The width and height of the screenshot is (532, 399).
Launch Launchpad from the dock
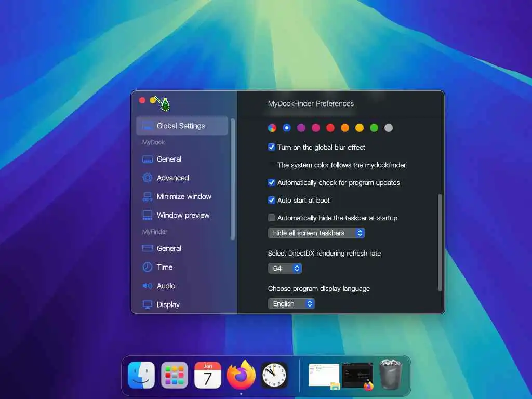point(175,375)
